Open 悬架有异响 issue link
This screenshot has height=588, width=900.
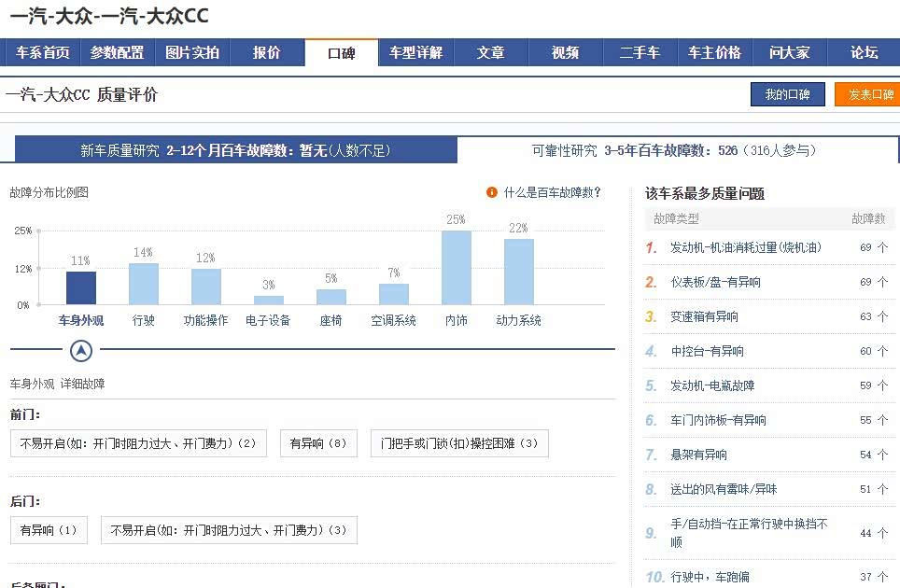tap(698, 455)
